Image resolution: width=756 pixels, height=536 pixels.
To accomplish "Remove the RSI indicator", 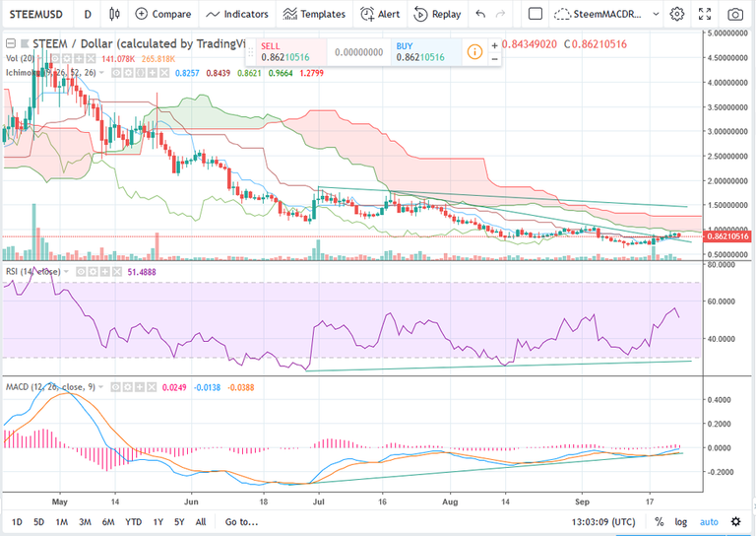I will (117, 272).
